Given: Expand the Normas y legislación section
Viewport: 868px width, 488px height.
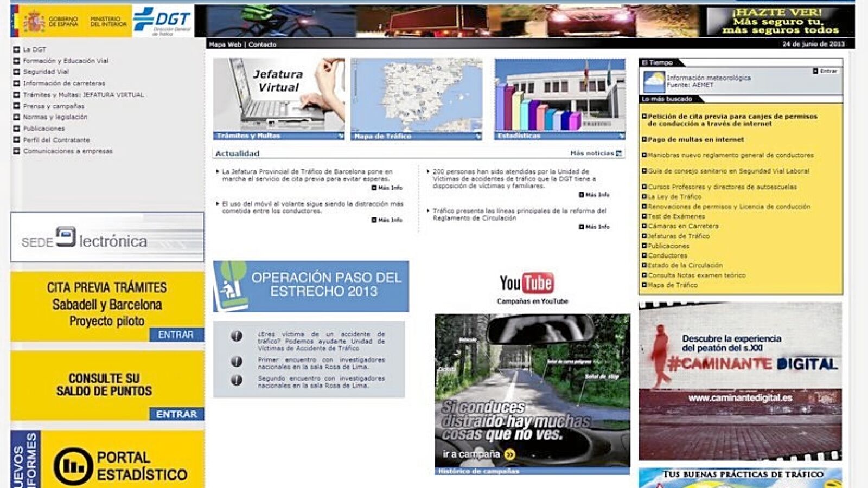Looking at the screenshot, I should click(17, 117).
